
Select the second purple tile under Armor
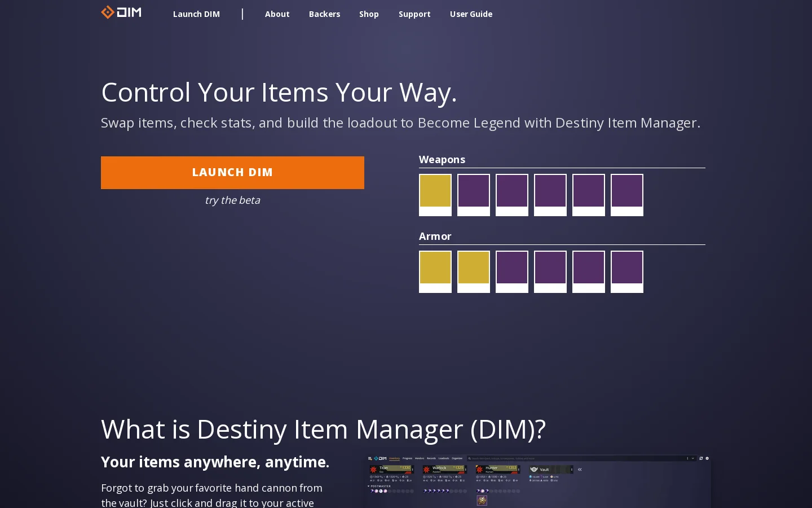coord(550,271)
